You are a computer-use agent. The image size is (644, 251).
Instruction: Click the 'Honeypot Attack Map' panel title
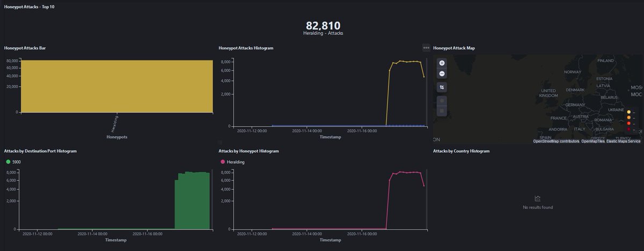pyautogui.click(x=453, y=48)
